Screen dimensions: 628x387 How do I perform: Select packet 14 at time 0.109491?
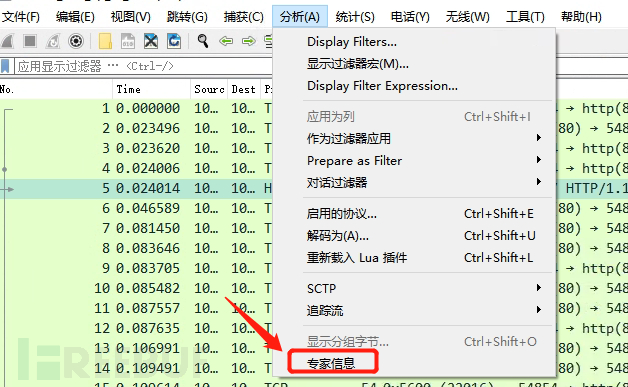tap(136, 369)
